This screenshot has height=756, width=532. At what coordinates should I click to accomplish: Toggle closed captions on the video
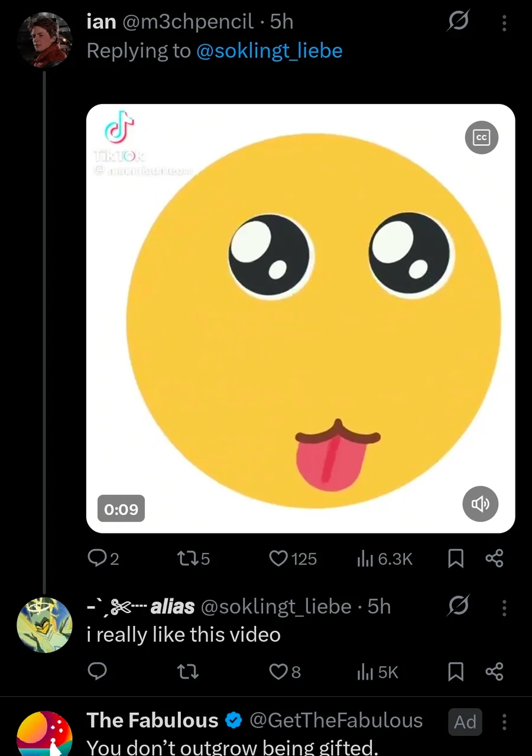pos(481,138)
